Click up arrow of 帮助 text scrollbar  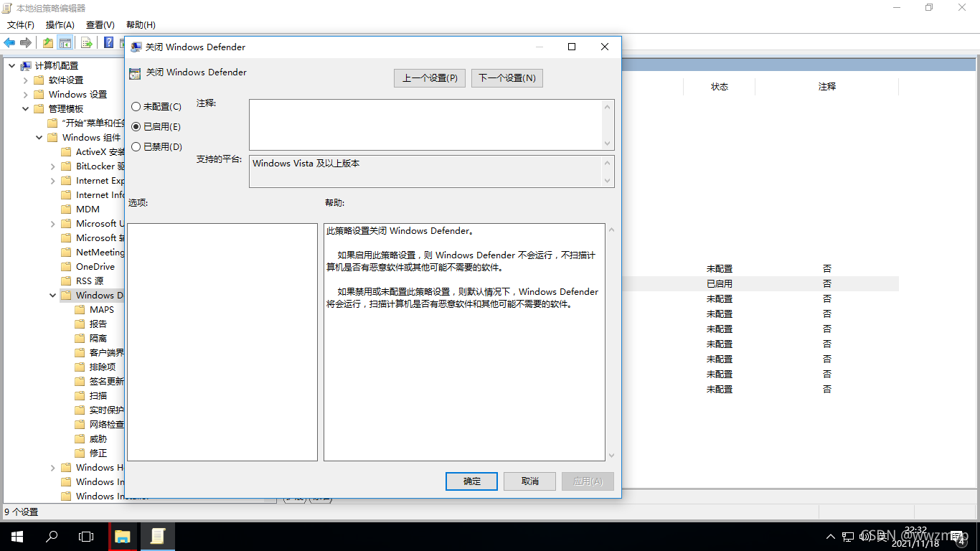(x=611, y=230)
